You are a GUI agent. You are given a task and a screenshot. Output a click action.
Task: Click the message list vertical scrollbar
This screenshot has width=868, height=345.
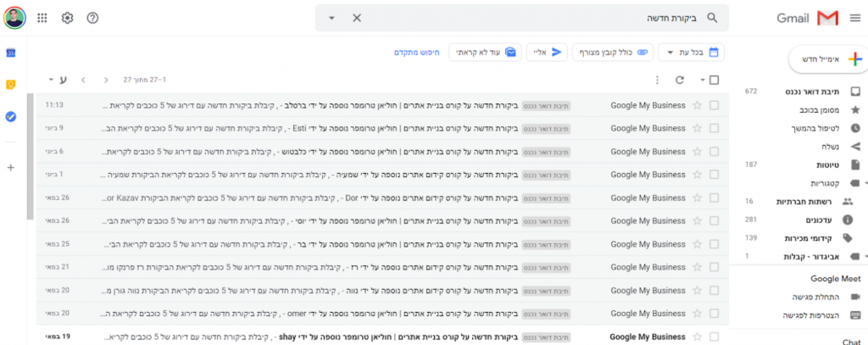[x=30, y=156]
